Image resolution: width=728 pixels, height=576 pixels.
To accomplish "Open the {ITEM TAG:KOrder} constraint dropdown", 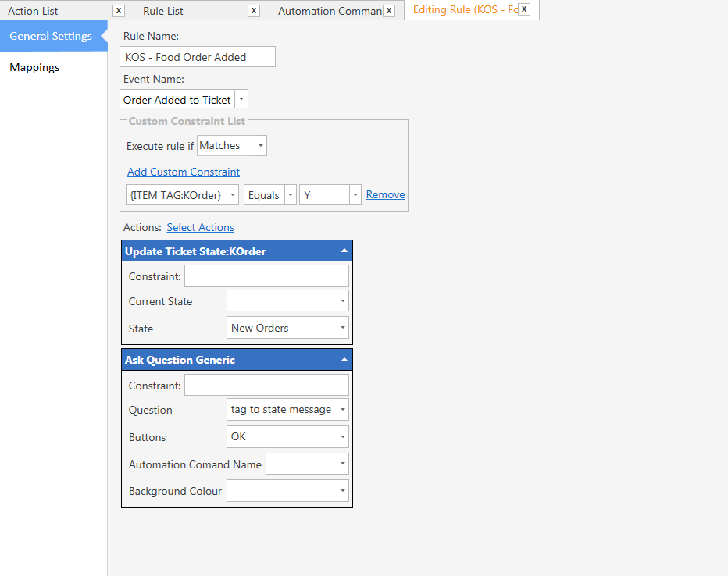I will point(232,195).
